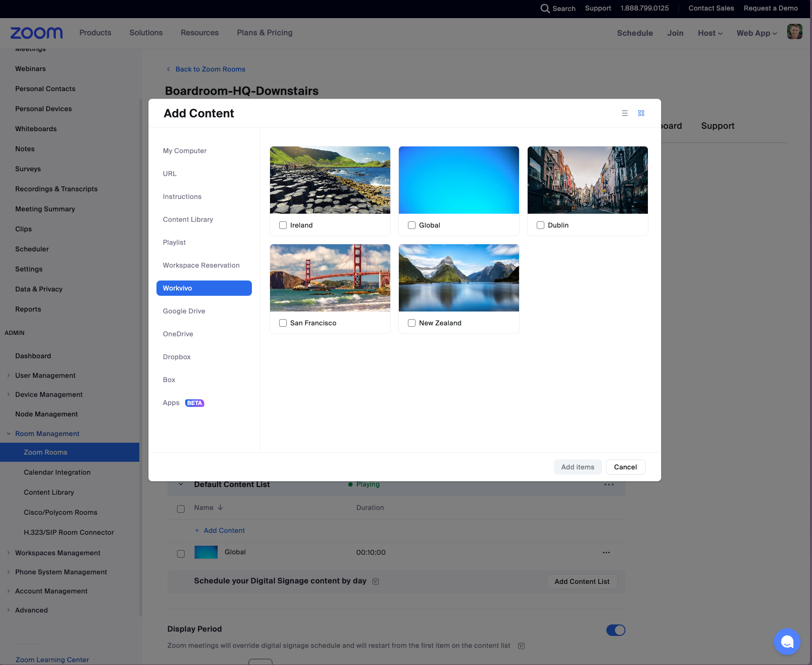This screenshot has height=665, width=812.
Task: Check the New Zealand checkbox
Action: pos(412,323)
